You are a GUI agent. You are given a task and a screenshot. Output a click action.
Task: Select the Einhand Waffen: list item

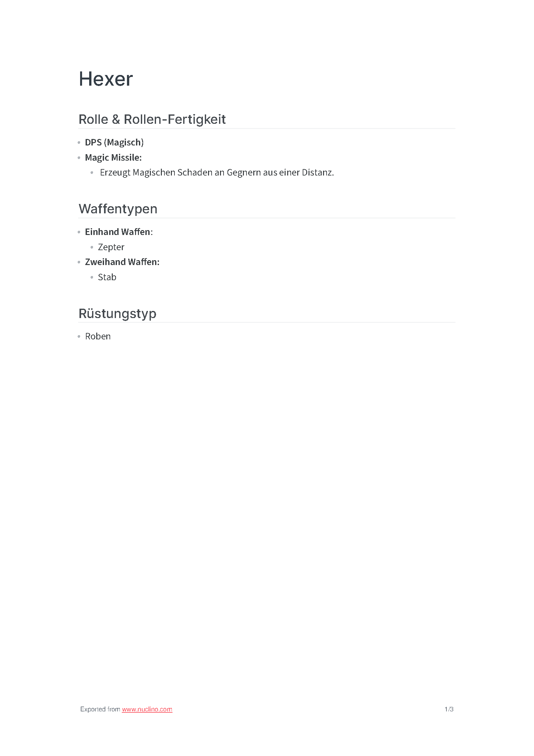coord(119,232)
